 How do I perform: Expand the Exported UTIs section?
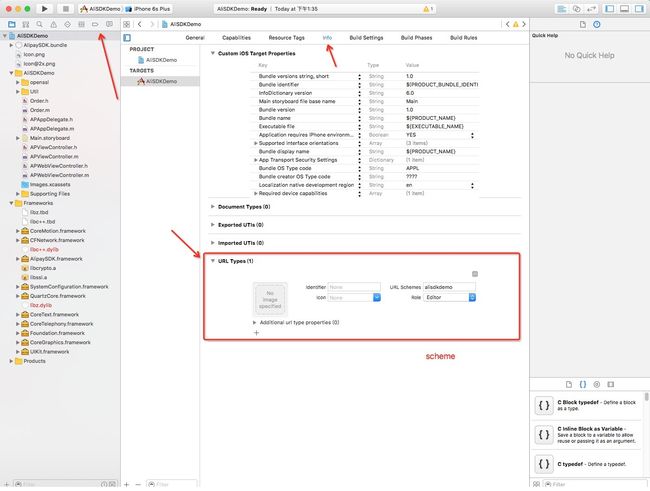click(213, 225)
